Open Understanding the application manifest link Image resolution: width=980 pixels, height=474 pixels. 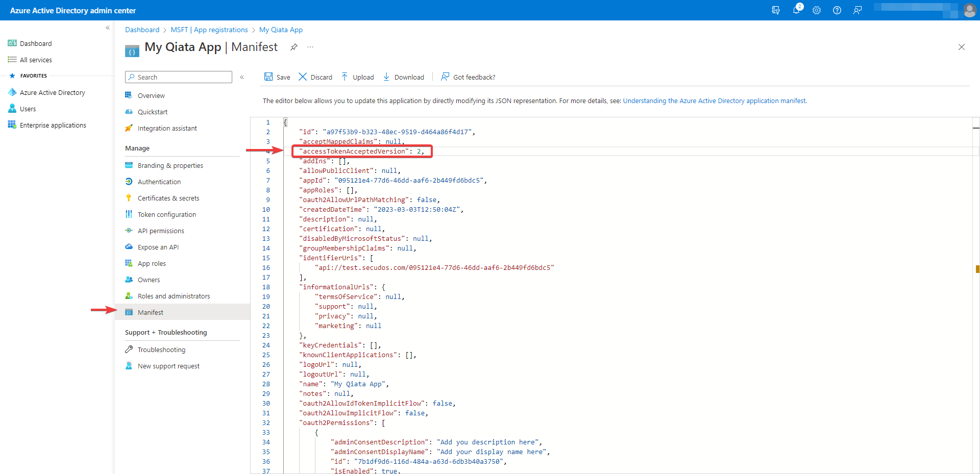tap(715, 101)
